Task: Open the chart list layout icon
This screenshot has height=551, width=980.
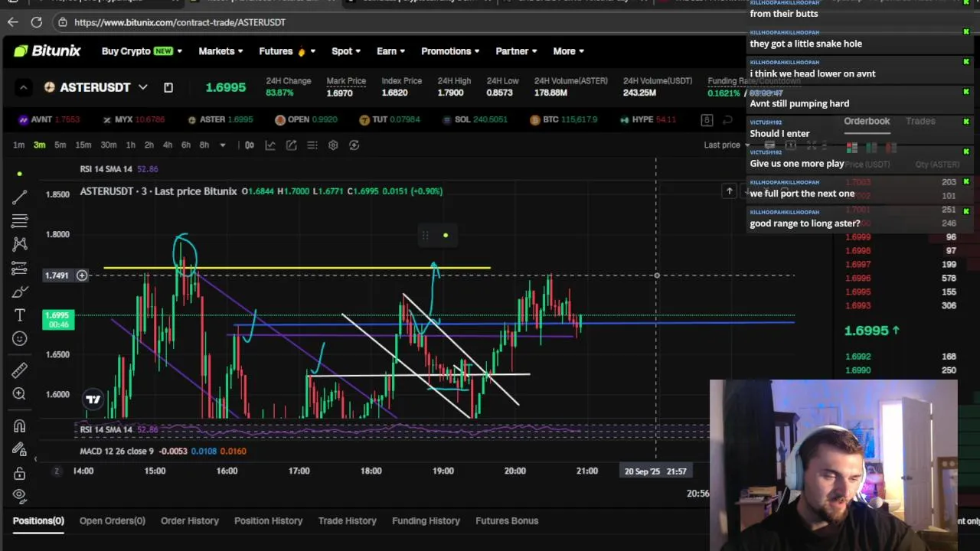Action: click(312, 145)
